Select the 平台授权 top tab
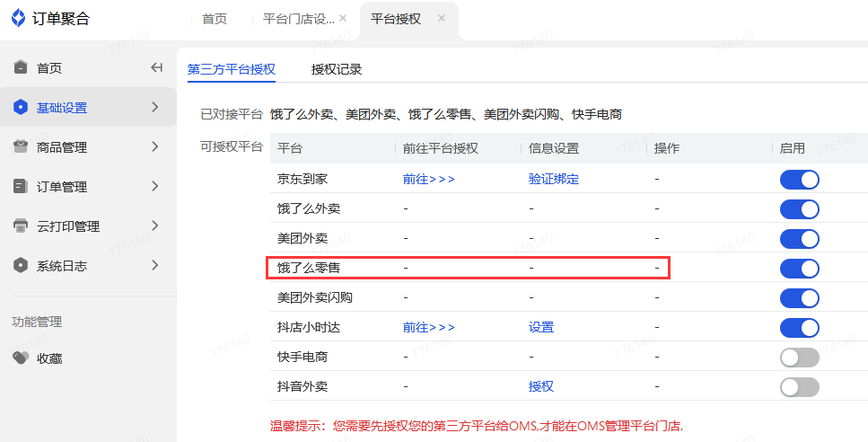This screenshot has width=868, height=442. [x=396, y=20]
